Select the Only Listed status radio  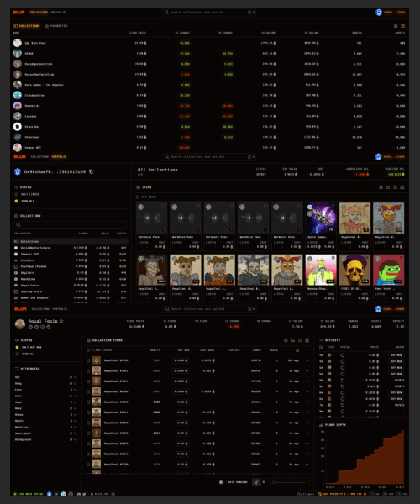point(16,194)
